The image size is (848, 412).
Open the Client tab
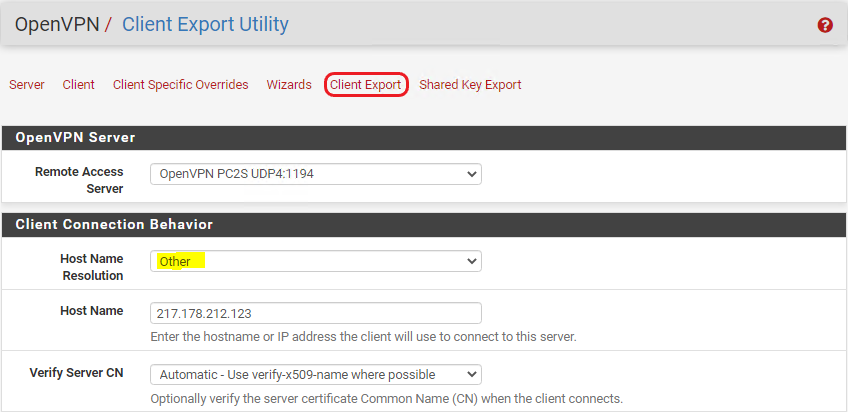click(x=78, y=85)
